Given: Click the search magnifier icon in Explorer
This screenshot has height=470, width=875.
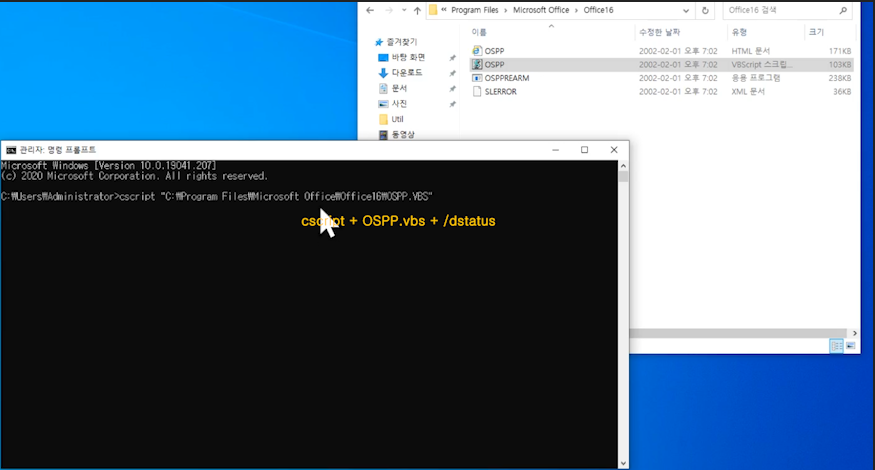Looking at the screenshot, I should [x=843, y=10].
